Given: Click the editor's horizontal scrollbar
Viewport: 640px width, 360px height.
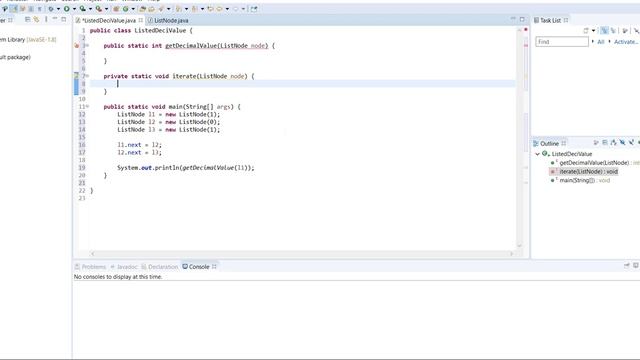Looking at the screenshot, I should point(302,253).
